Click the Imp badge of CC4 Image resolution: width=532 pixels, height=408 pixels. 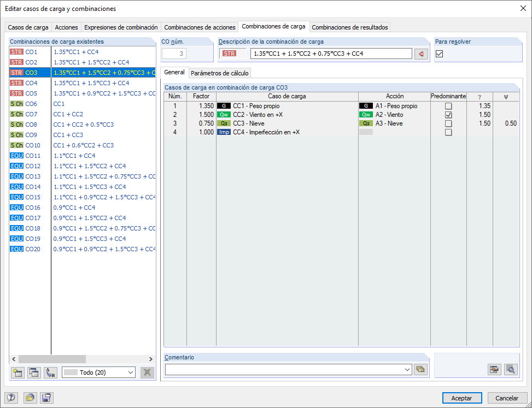224,132
